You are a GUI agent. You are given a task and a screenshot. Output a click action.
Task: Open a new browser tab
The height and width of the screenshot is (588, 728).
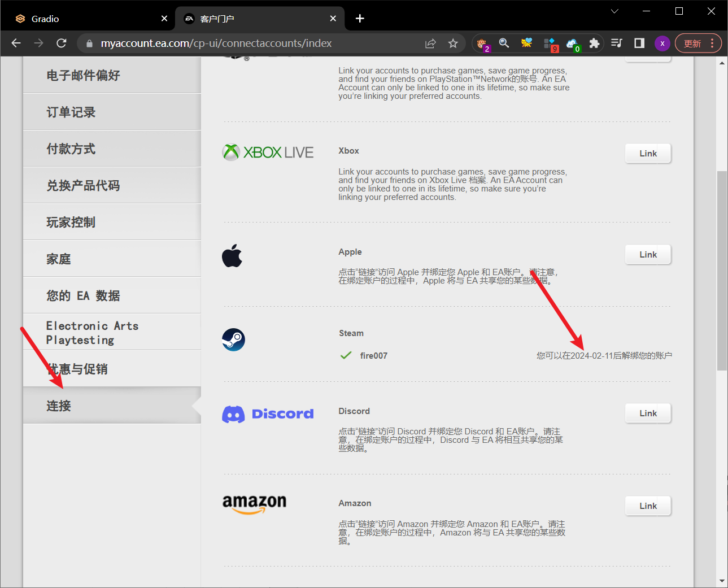360,19
